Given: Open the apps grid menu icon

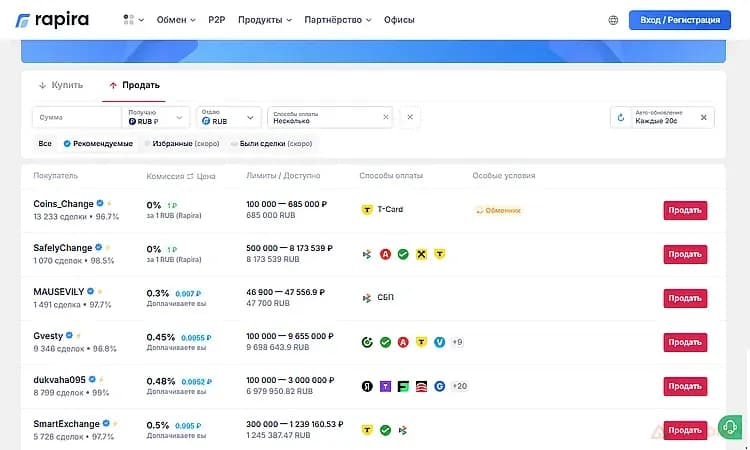Looking at the screenshot, I should [128, 20].
